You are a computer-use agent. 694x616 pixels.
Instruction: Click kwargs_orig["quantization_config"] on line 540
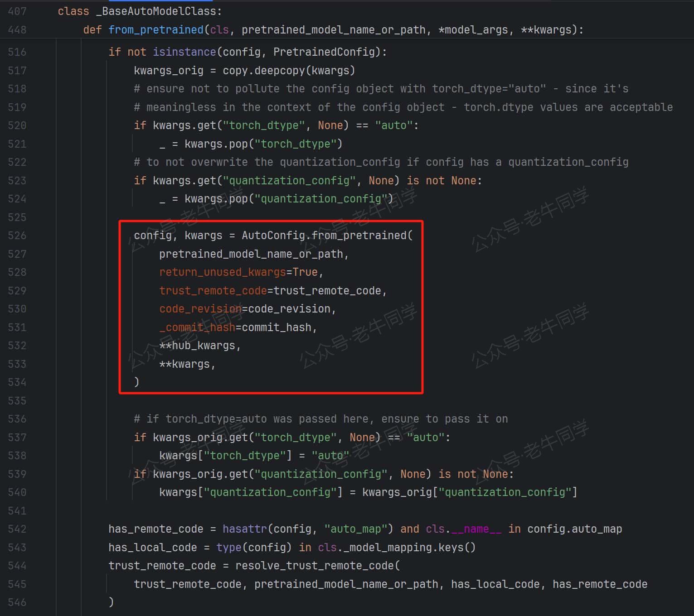470,492
